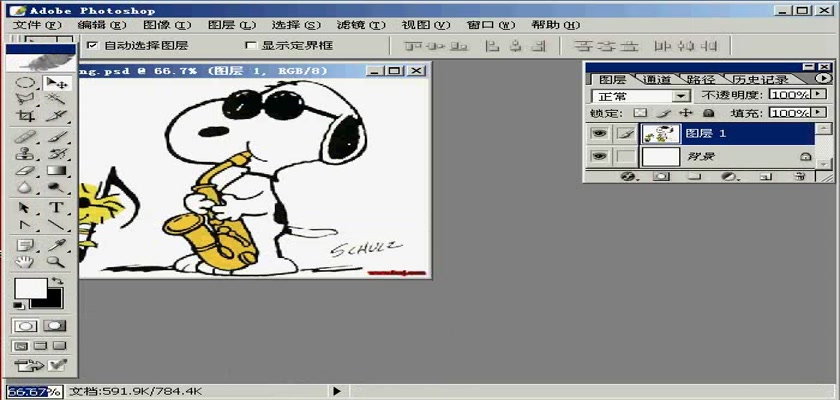Delete layer using the trash icon
Image resolution: width=840 pixels, height=400 pixels.
click(799, 176)
